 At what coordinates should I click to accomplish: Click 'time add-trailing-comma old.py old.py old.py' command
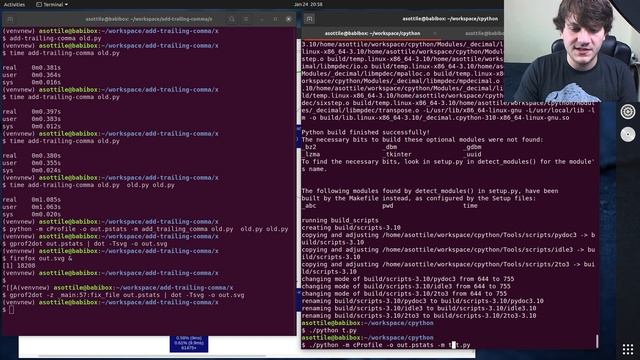tap(92, 185)
